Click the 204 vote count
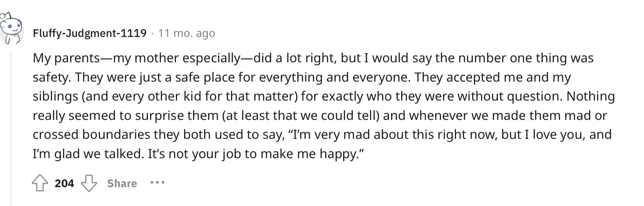The width and height of the screenshot is (644, 206). 64,183
